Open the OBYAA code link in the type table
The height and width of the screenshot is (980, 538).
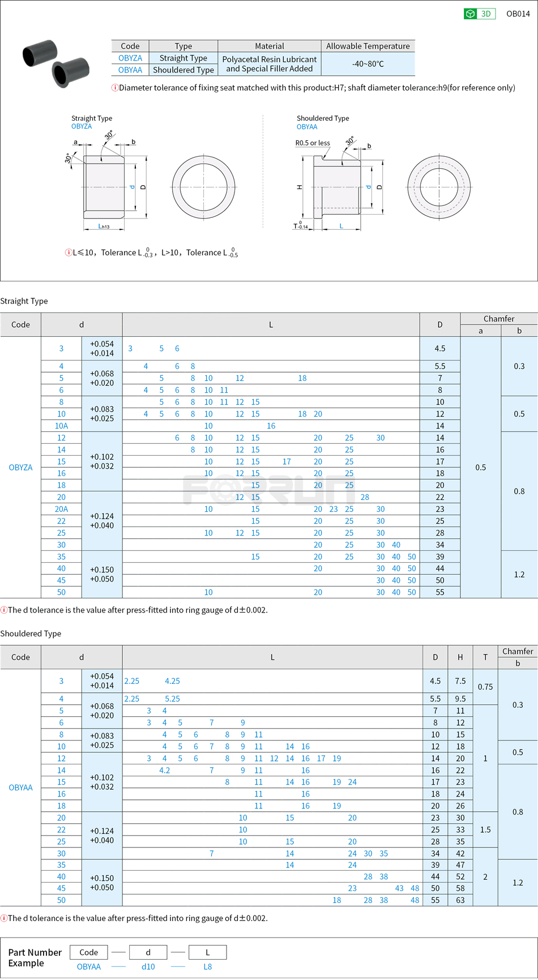coord(130,70)
